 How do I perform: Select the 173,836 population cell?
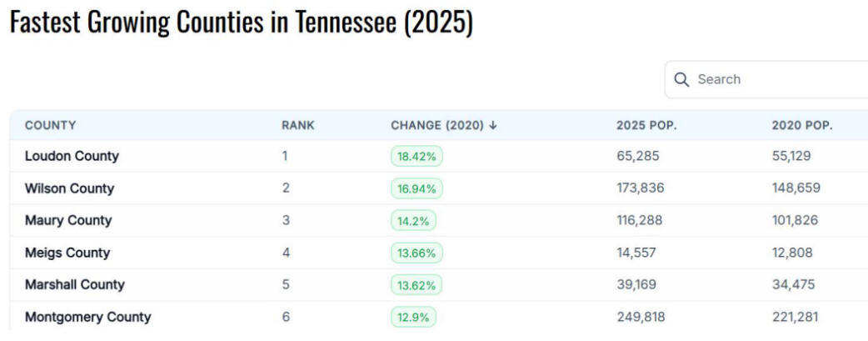click(641, 188)
